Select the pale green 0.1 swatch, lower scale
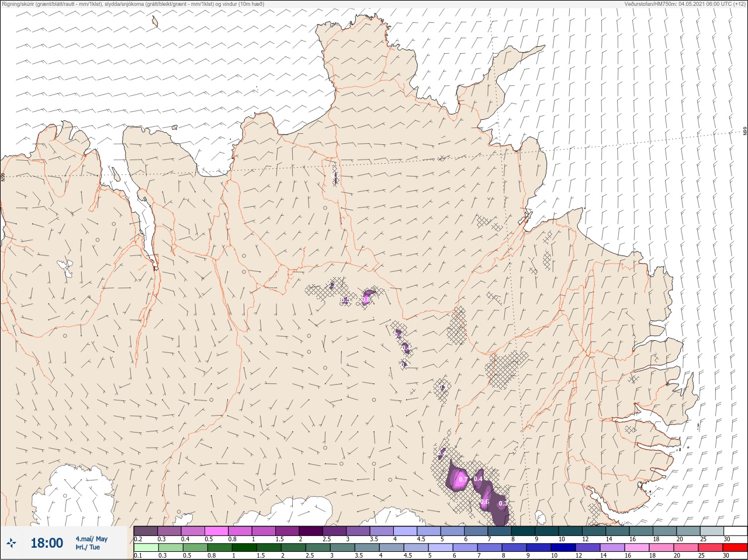 pos(146,548)
